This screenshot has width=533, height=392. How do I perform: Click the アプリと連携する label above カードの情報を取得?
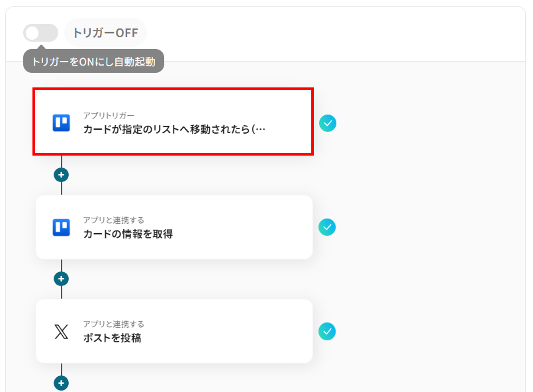113,220
